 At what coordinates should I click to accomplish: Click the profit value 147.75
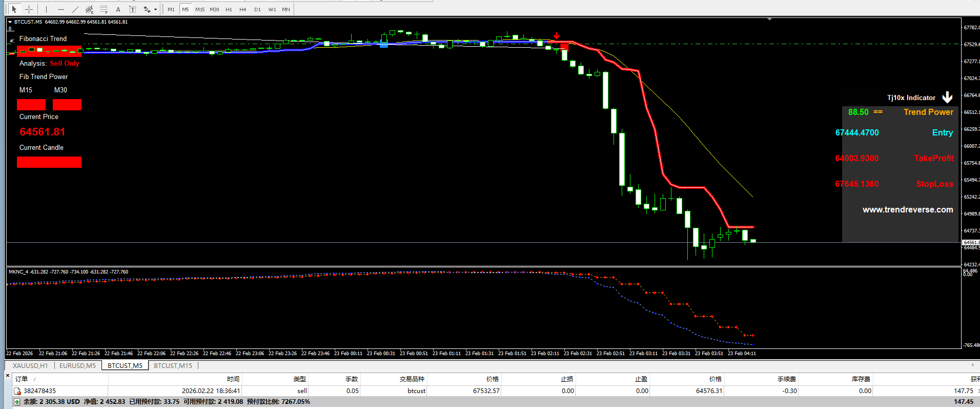point(964,391)
